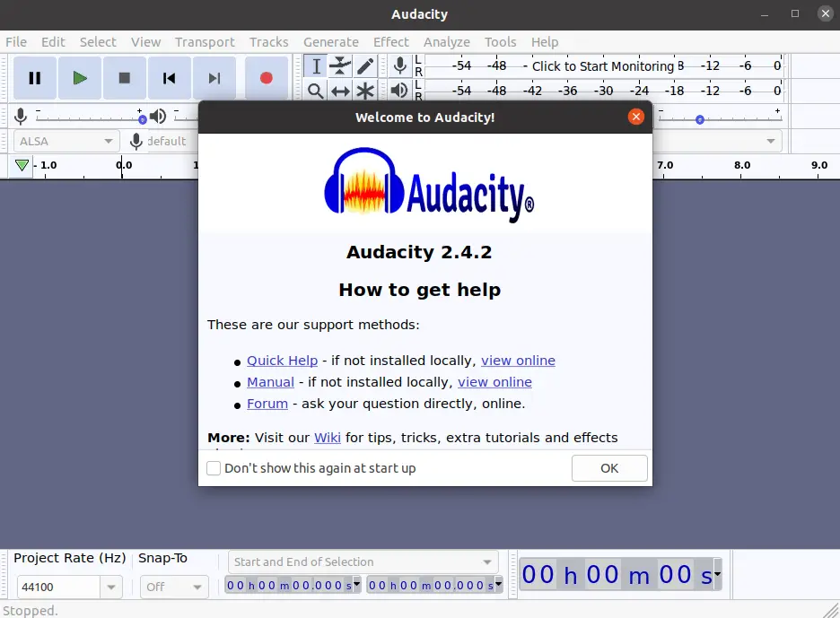The width and height of the screenshot is (840, 618).
Task: Enable Don't show this again at start up
Action: [214, 468]
